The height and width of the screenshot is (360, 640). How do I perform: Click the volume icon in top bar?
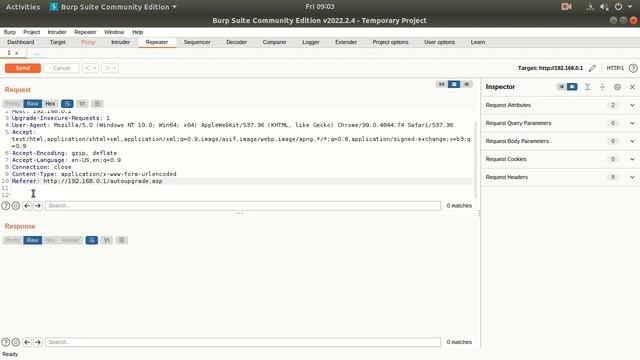[604, 7]
